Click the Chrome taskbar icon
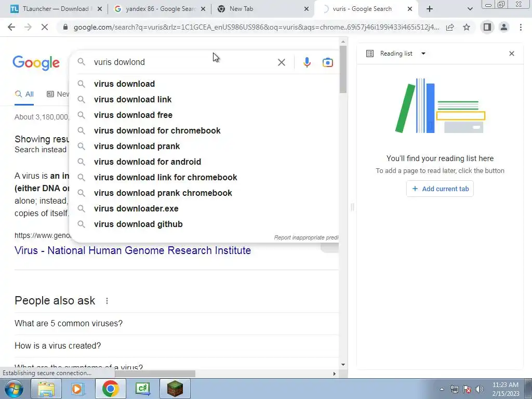 [x=110, y=389]
